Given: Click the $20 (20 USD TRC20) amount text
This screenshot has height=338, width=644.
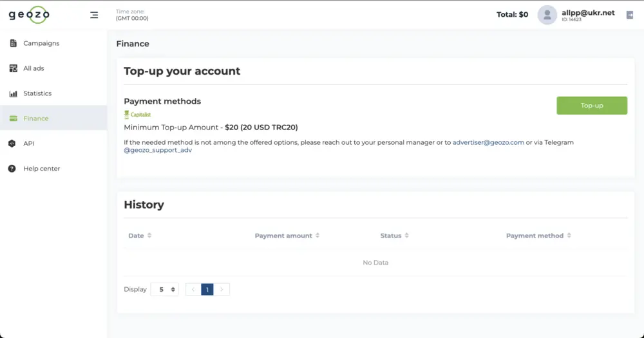Looking at the screenshot, I should (x=261, y=127).
